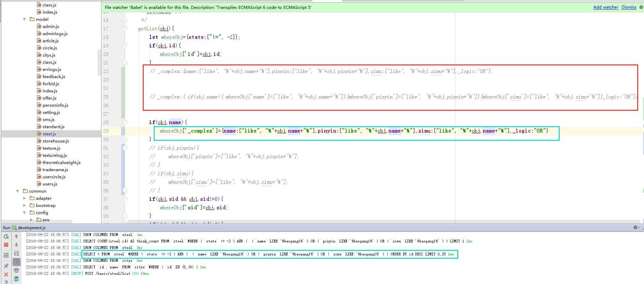
Task: Expand the bootstrap folder
Action: point(25,206)
